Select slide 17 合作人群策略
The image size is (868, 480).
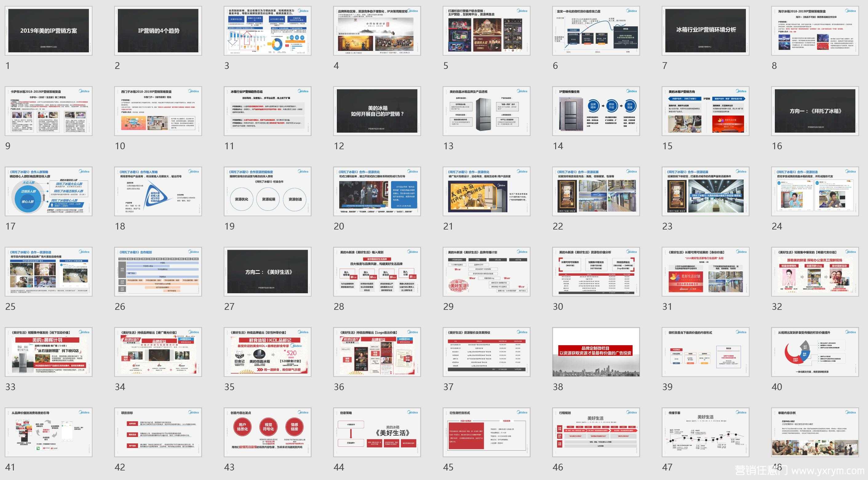tap(49, 191)
